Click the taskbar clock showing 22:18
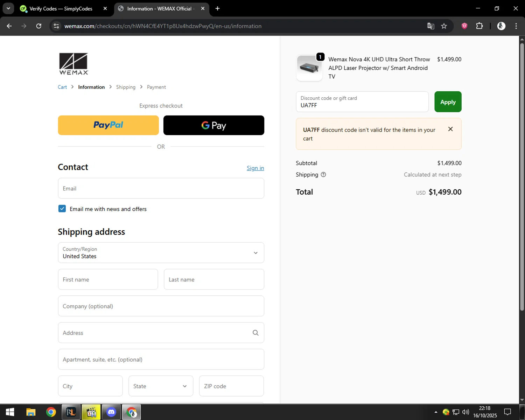 tap(485, 412)
